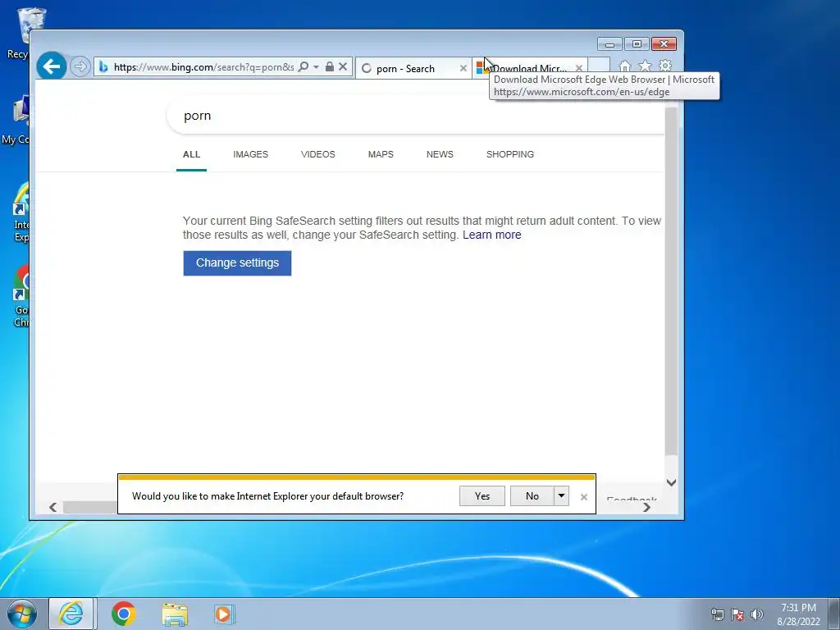Viewport: 840px width, 630px height.
Task: Close the 'porn - Search' tab
Action: (463, 69)
